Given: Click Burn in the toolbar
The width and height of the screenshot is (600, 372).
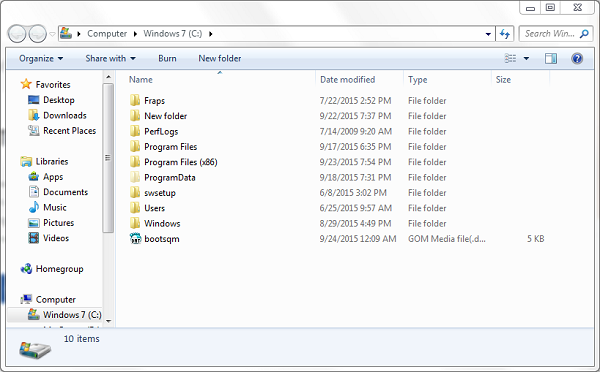Looking at the screenshot, I should pos(167,59).
